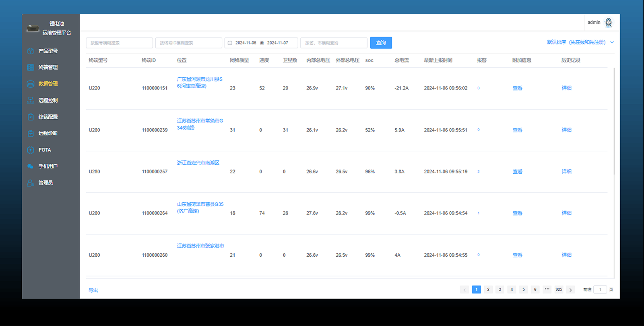
Task: Navigate to 产品型号 menu
Action: [48, 51]
